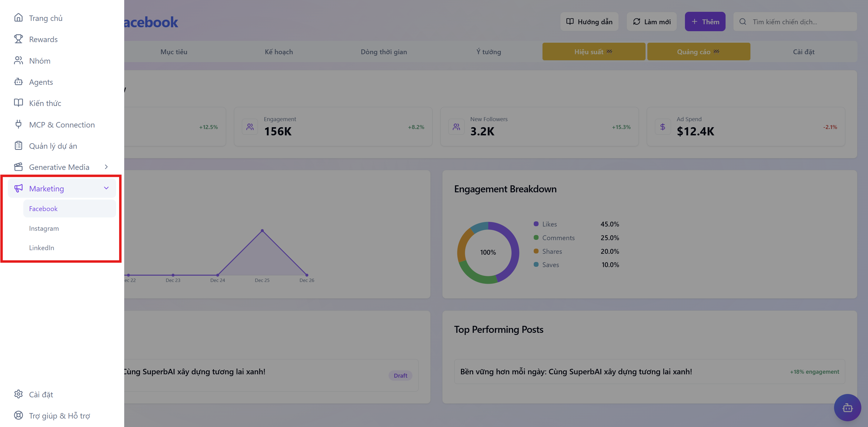Viewport: 868px width, 427px height.
Task: Switch to the Kế hoạch tab
Action: 279,51
